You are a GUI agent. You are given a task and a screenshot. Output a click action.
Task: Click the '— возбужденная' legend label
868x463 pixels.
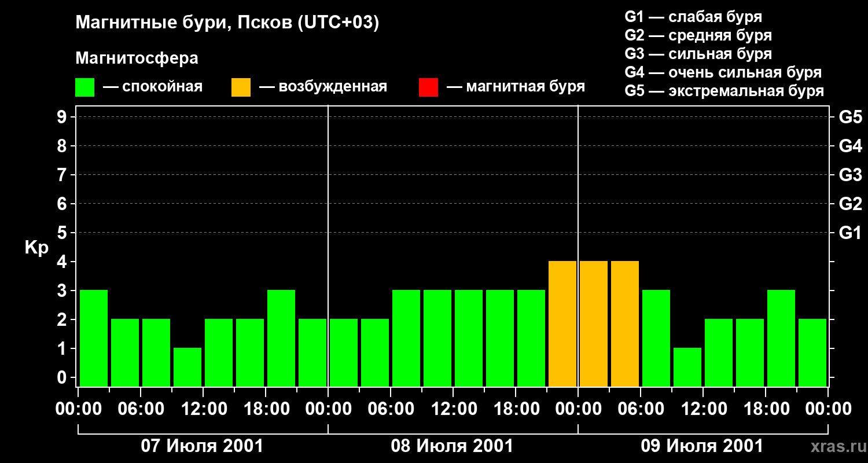[323, 87]
